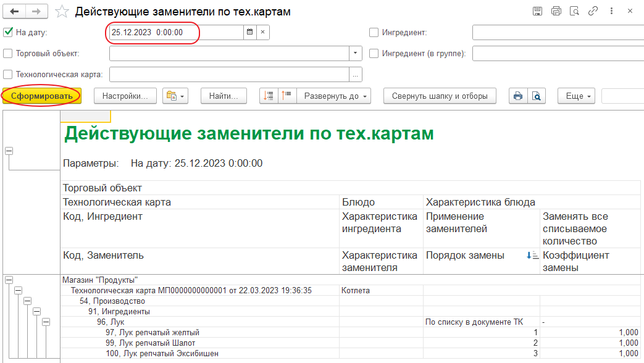Open the report variants dropdown menu
This screenshot has width=644, height=363.
point(175,96)
